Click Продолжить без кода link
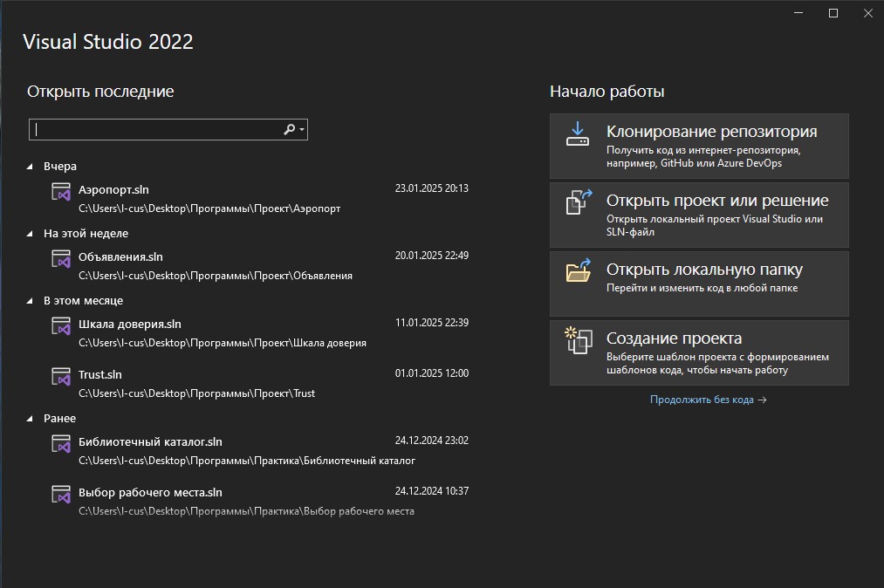 click(708, 400)
